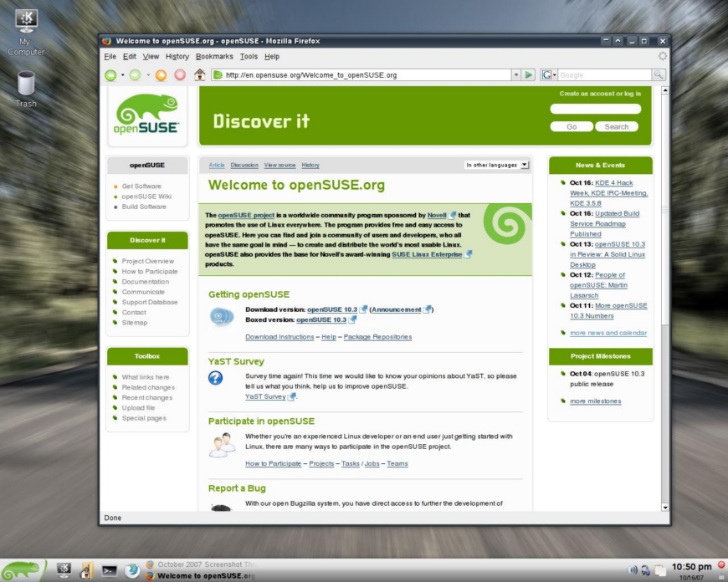Switch to the Discussion tab
The width and height of the screenshot is (728, 582).
pyautogui.click(x=244, y=165)
